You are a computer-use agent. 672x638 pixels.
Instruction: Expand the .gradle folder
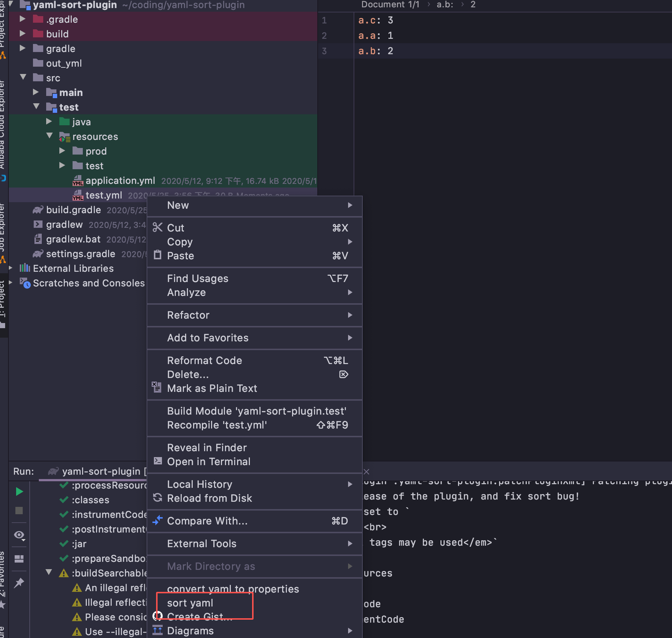23,19
